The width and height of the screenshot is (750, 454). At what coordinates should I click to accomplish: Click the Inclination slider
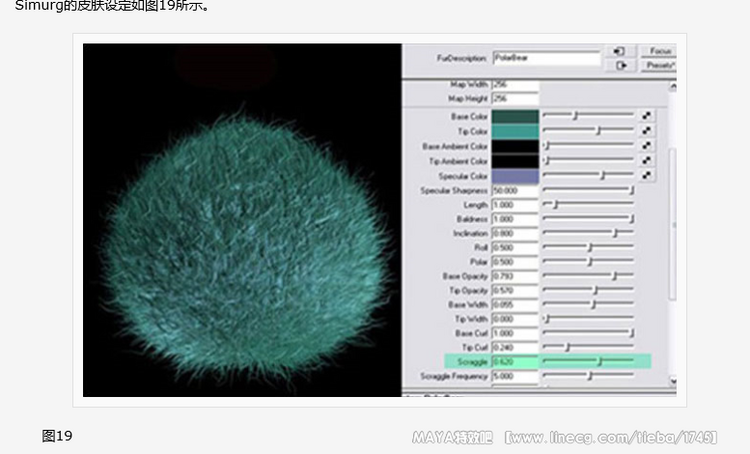pyautogui.click(x=588, y=233)
